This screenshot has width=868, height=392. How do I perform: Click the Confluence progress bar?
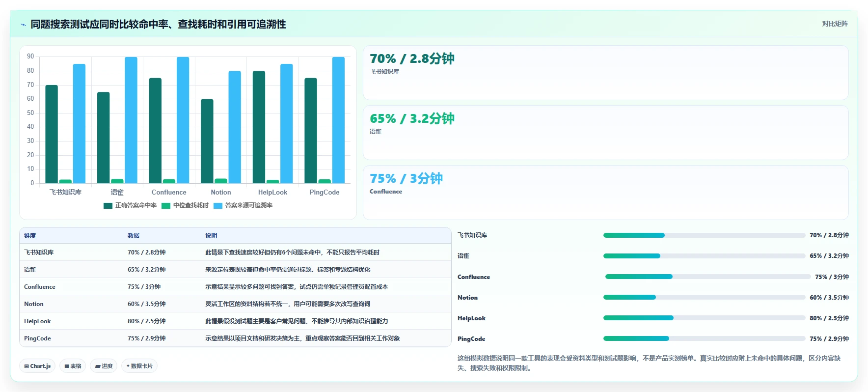point(708,277)
